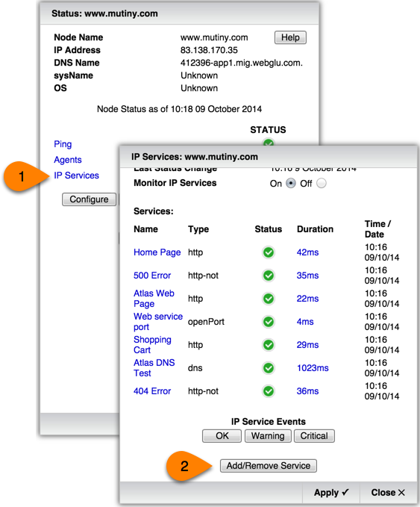The image size is (420, 507).
Task: Click the DNS name 412396-app1.mig.webglu.com.
Action: point(242,63)
